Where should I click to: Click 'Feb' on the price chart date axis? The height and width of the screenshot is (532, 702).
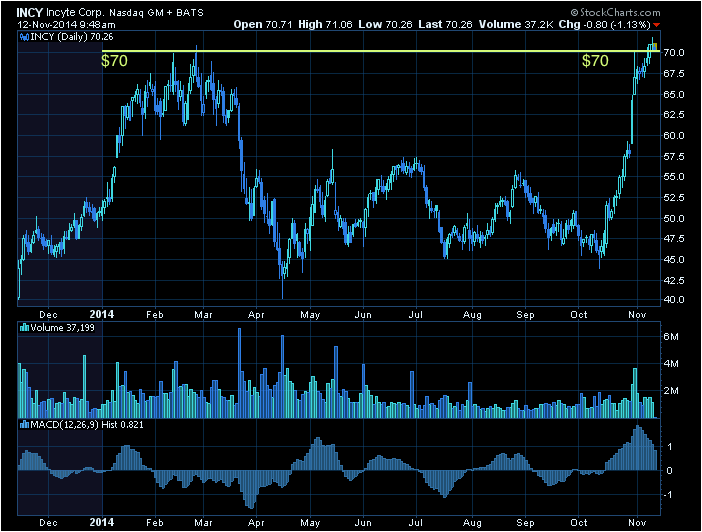(x=155, y=315)
